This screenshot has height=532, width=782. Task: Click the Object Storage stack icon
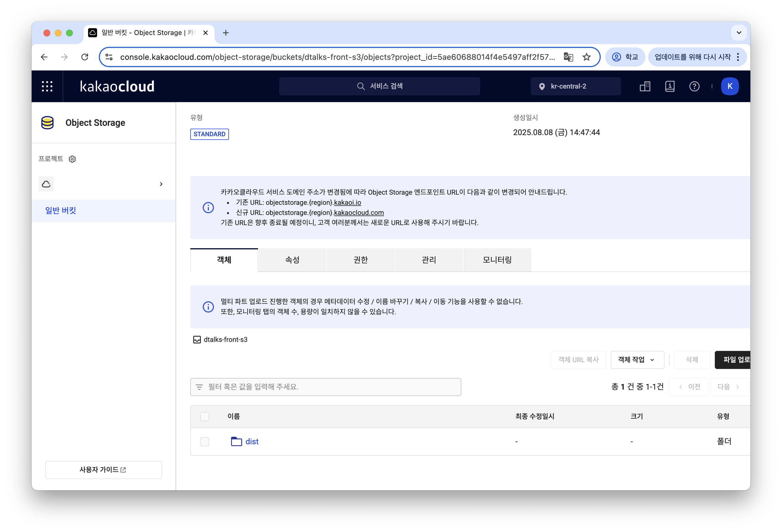point(47,123)
